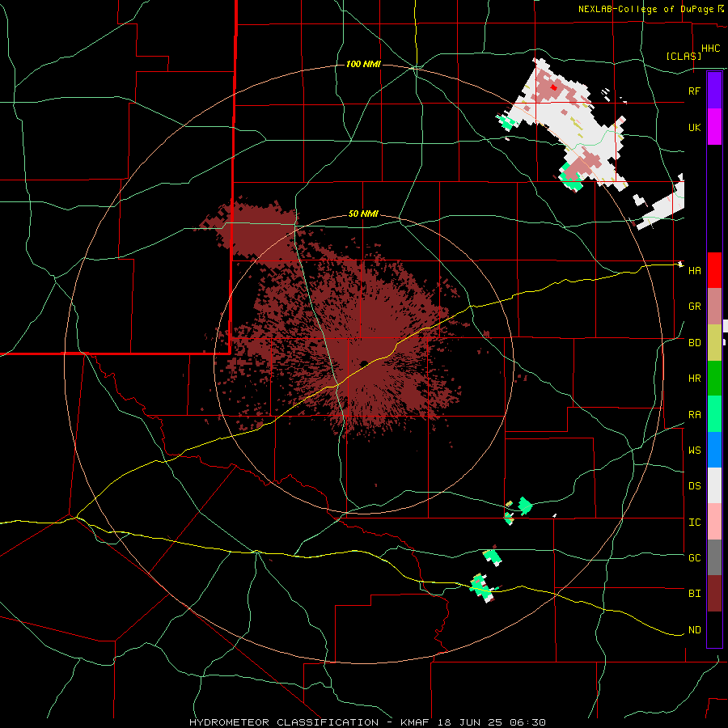728x728 pixels.
Task: Click the '[CLAS]' units label
Action: 684,56
